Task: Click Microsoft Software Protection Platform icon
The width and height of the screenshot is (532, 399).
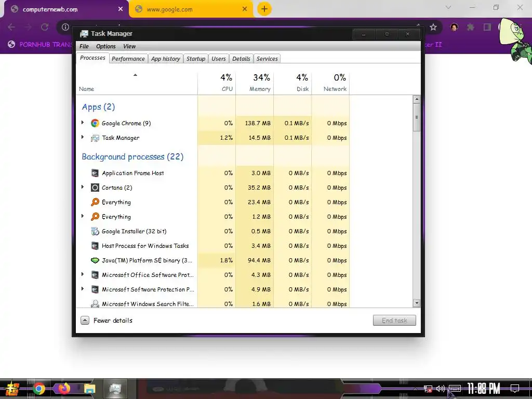Action: (95, 289)
